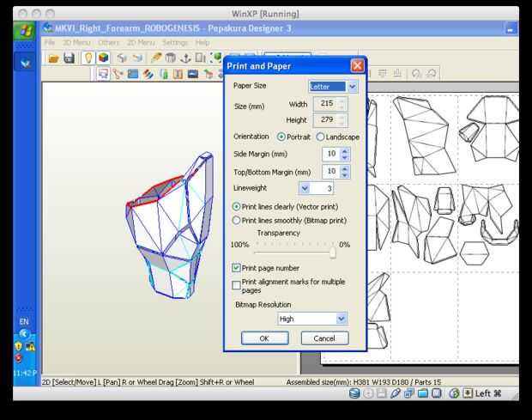This screenshot has width=532, height=420.
Task: Click the hexagon part in the 2D layout
Action: click(x=474, y=253)
